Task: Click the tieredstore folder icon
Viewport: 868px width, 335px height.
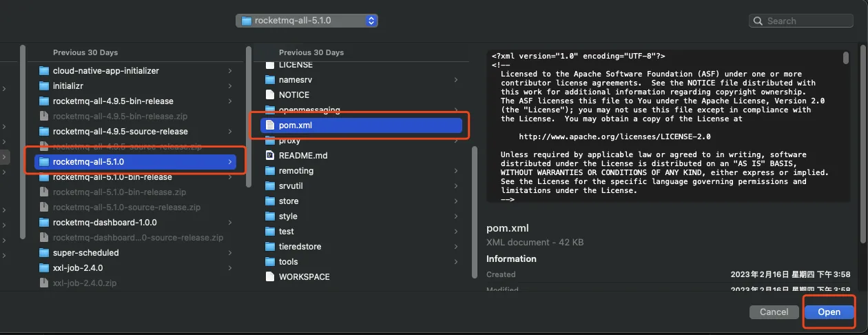Action: coord(271,247)
